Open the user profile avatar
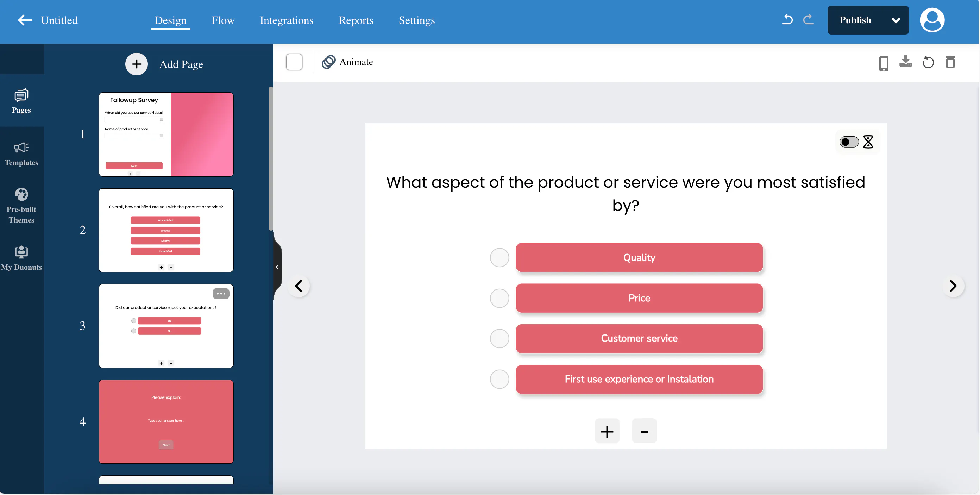The height and width of the screenshot is (495, 980). [x=932, y=20]
